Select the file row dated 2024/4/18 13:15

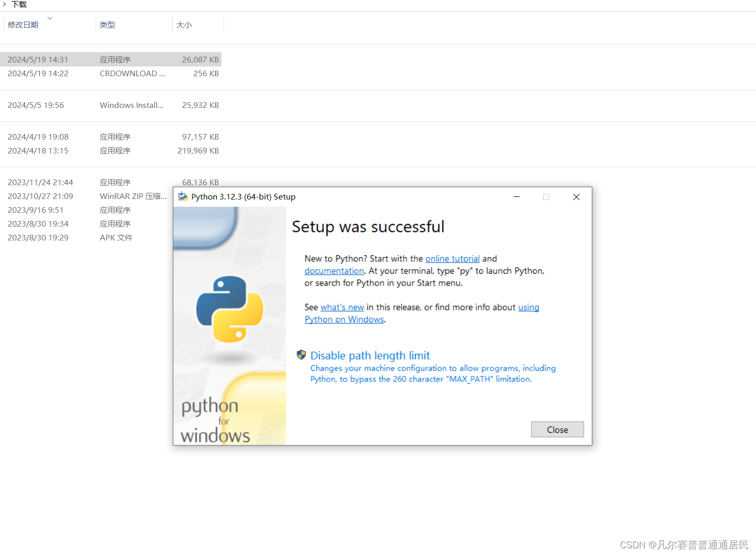point(110,150)
